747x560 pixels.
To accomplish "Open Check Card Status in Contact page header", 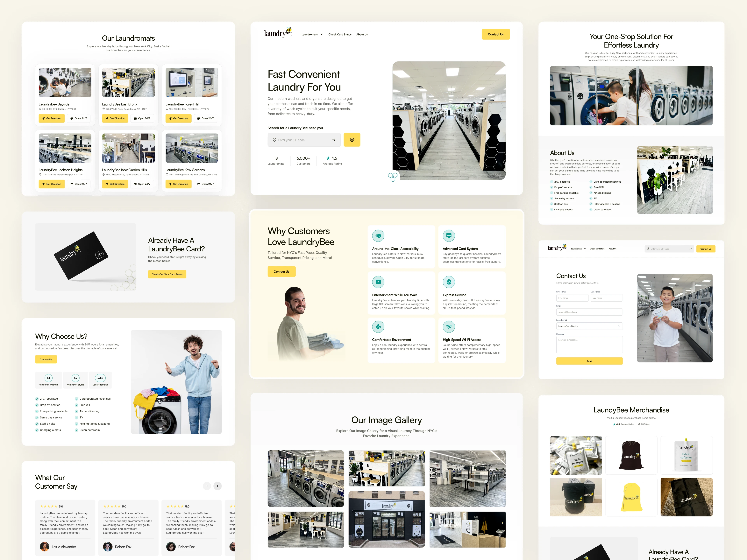I will (x=597, y=249).
